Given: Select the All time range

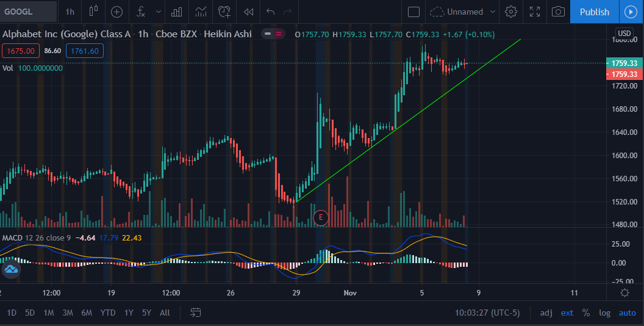Looking at the screenshot, I should coord(165,313).
